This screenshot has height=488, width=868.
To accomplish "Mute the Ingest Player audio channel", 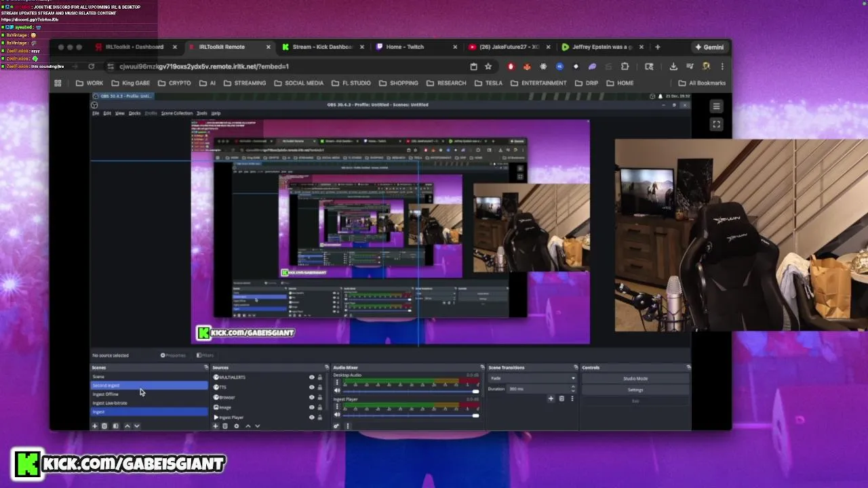I will (337, 415).
